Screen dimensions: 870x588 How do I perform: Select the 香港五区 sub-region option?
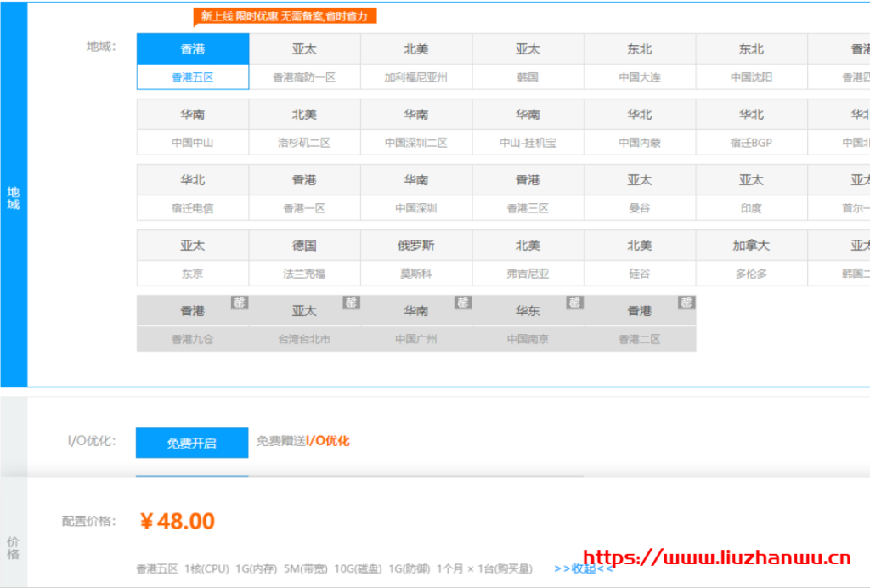point(191,76)
